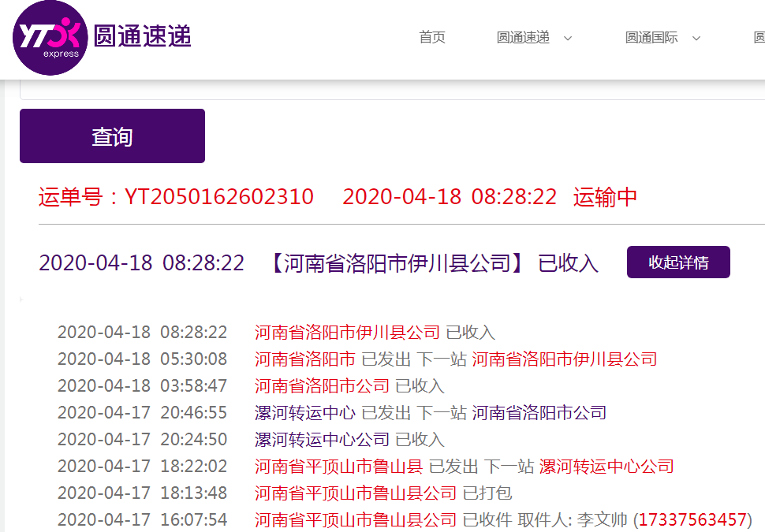Viewport: 765px width, 532px height.
Task: Click 漯河转运中心公司 next-stop in 18:22:02 row
Action: coord(606,467)
